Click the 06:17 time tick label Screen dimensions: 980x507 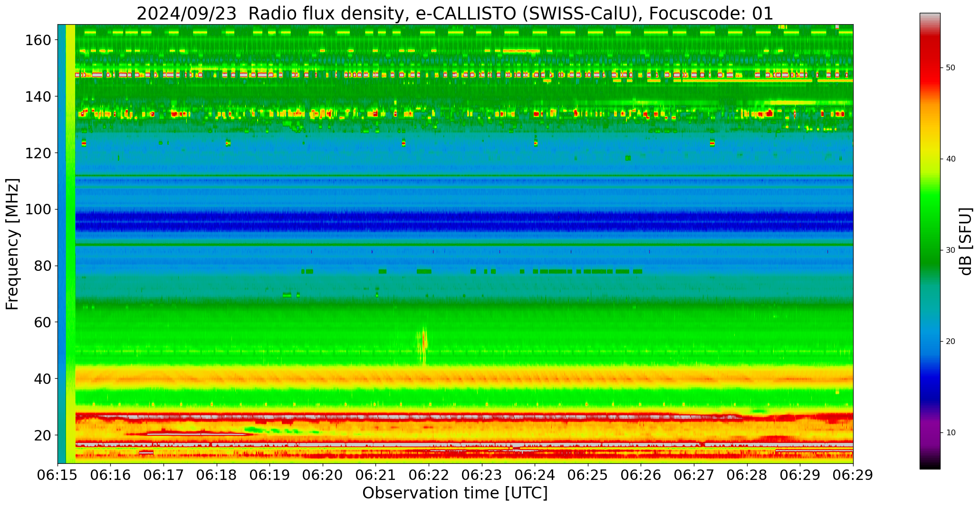pyautogui.click(x=164, y=475)
